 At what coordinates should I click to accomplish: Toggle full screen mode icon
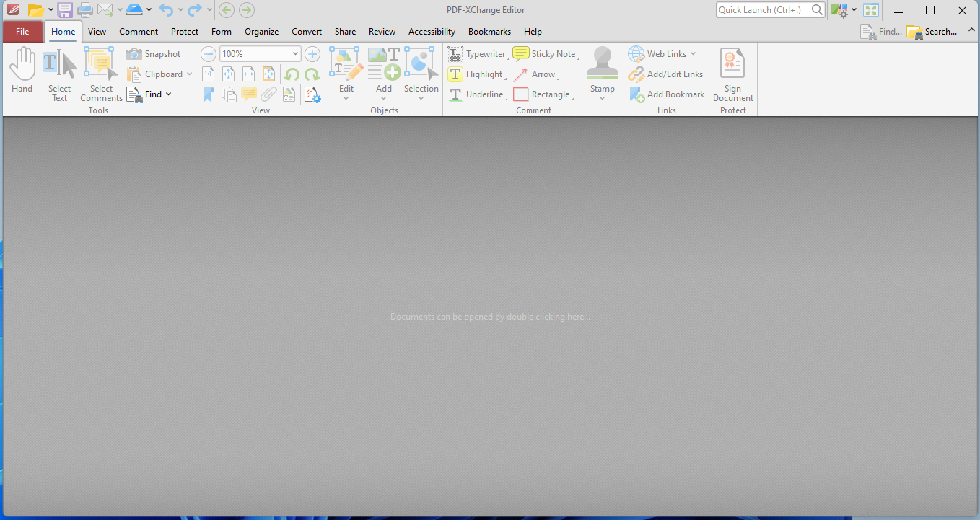pyautogui.click(x=871, y=10)
